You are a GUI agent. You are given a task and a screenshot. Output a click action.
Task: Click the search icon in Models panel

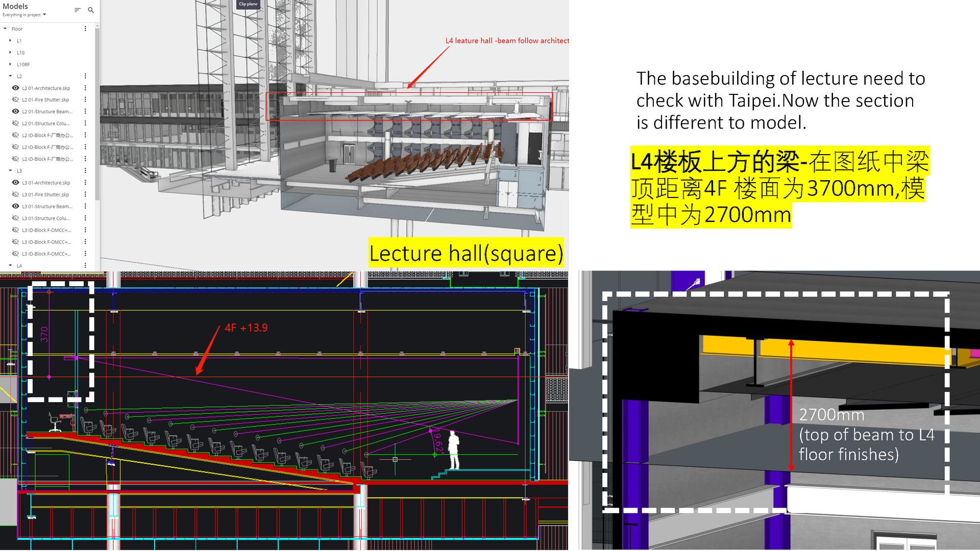(x=91, y=10)
